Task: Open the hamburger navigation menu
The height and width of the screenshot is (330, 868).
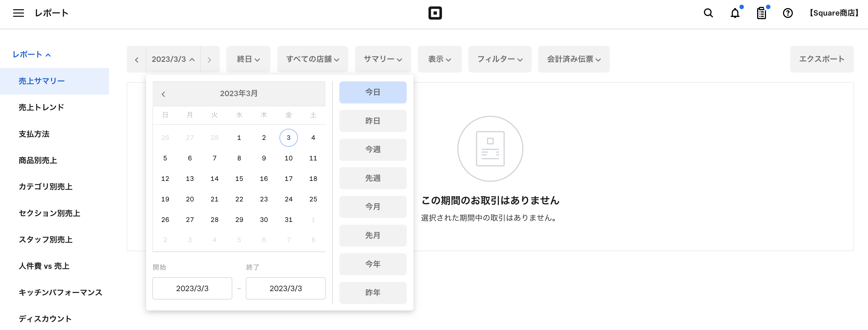Action: tap(19, 13)
